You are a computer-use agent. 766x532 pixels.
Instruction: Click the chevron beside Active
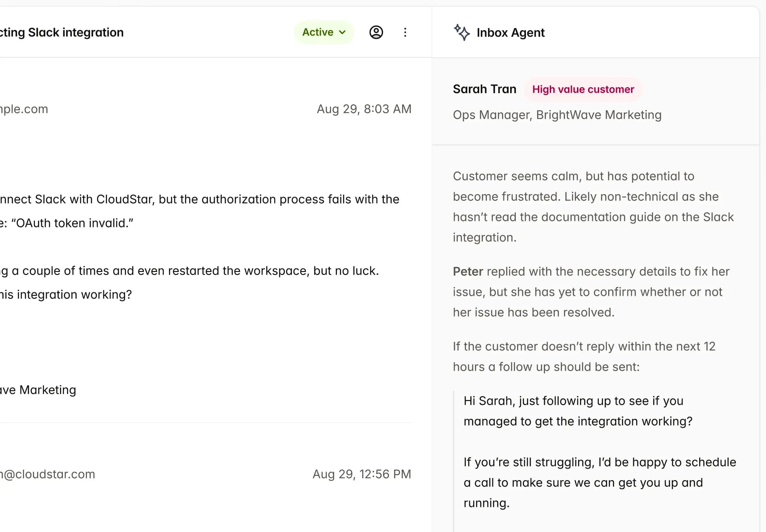pyautogui.click(x=342, y=32)
